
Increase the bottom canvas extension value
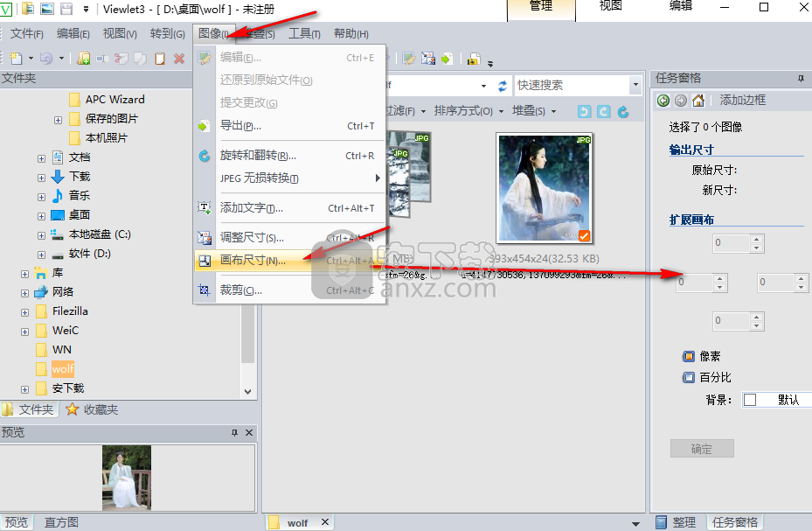click(x=757, y=317)
